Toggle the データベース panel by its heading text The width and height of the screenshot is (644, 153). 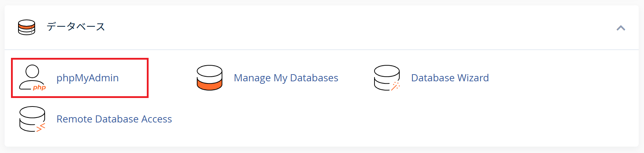point(76,27)
